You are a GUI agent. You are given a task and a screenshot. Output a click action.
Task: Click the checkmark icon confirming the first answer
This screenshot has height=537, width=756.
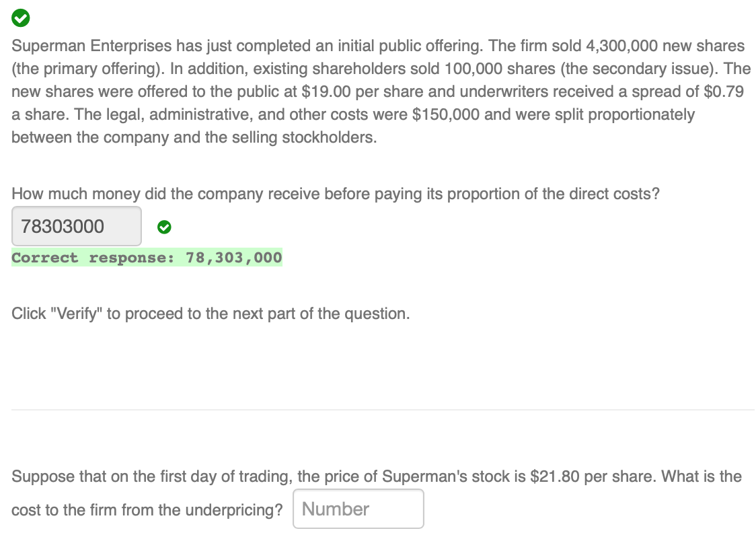click(164, 227)
